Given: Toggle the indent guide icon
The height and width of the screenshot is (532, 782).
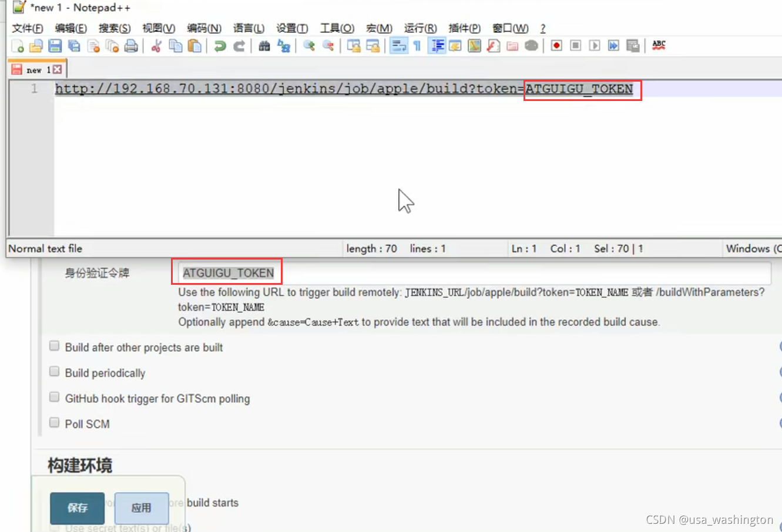Looking at the screenshot, I should tap(437, 46).
